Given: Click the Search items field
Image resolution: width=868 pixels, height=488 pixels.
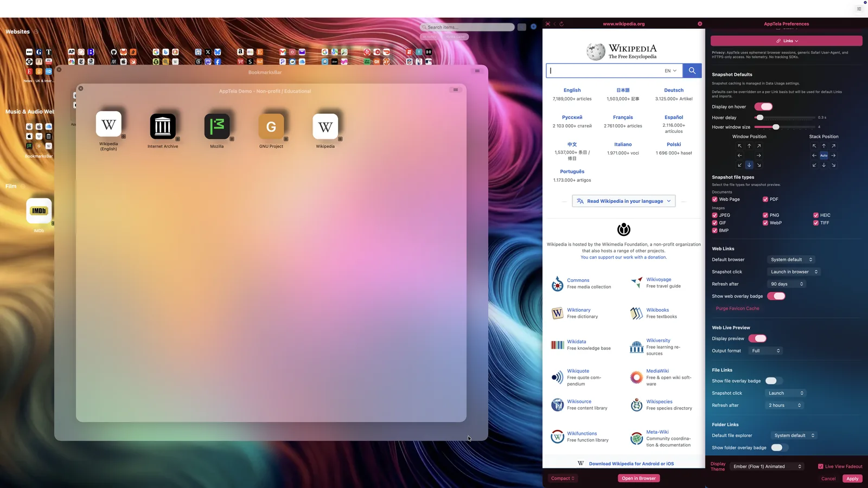Looking at the screenshot, I should point(467,27).
